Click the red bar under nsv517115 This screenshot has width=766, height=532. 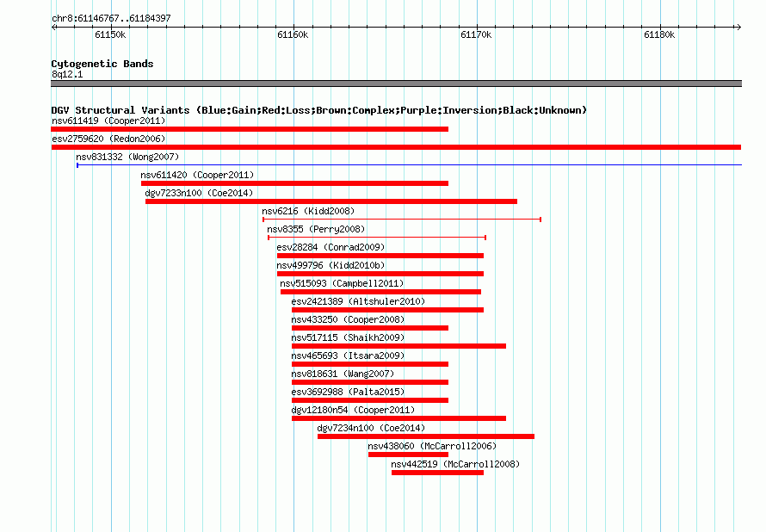[x=398, y=346]
